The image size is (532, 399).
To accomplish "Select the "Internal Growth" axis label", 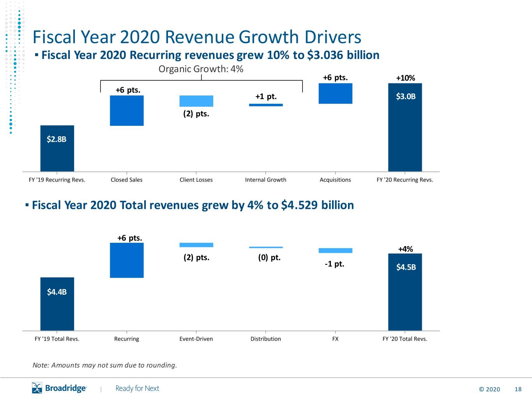I will click(266, 180).
